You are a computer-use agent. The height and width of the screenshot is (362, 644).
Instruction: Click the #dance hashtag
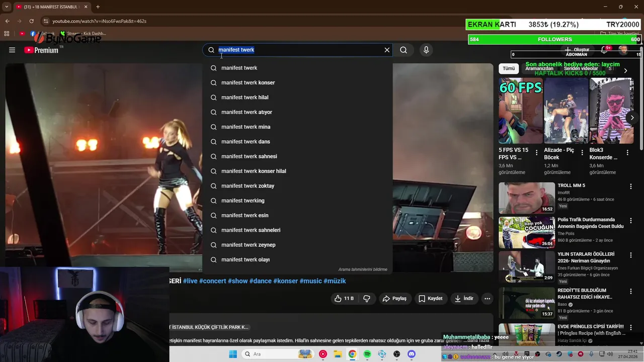(260, 281)
